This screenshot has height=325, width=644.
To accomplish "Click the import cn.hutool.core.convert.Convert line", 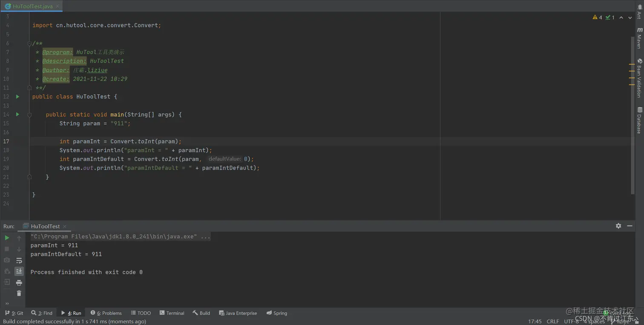I will (97, 26).
